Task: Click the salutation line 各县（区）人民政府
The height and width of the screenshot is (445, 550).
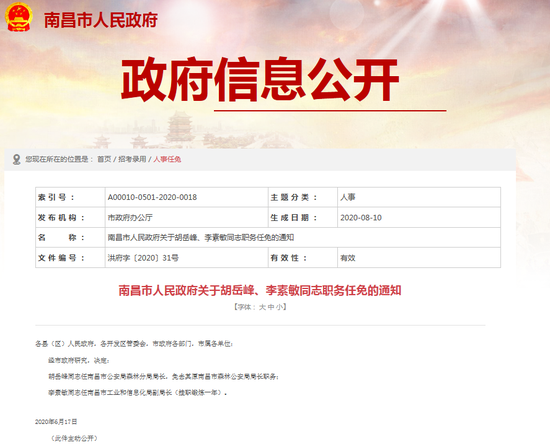Action: 134,344
